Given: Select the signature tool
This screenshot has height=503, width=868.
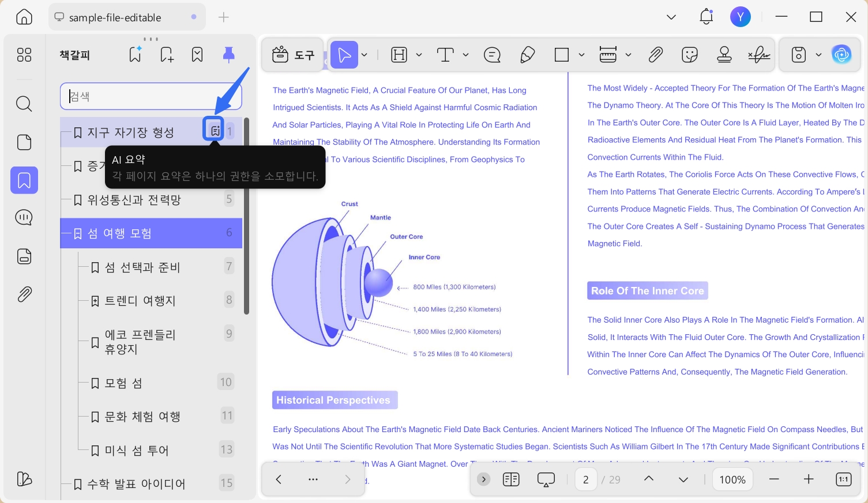Looking at the screenshot, I should click(x=759, y=55).
